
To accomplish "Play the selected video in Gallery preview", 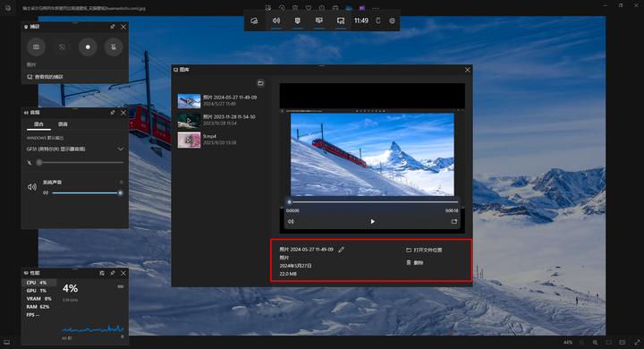I will 372,222.
